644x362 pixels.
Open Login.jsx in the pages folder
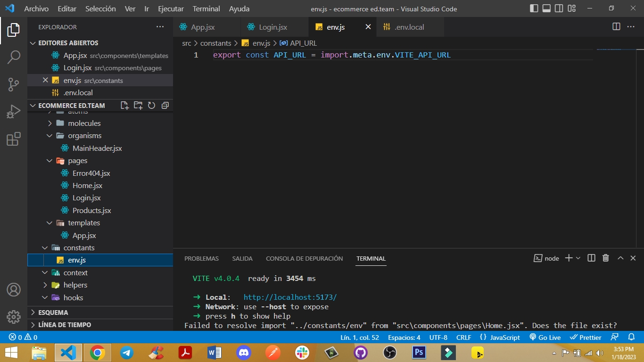click(86, 198)
